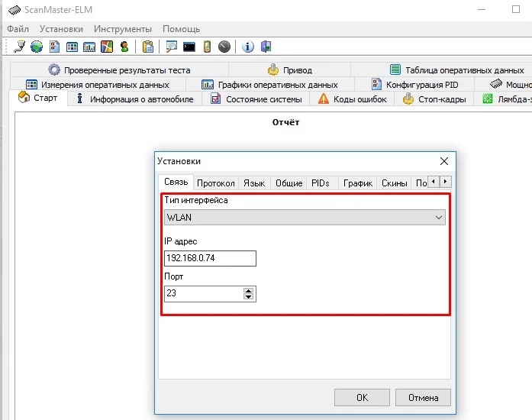This screenshot has height=420, width=532.
Task: Click the checklist document toolbar icon
Action: (54, 47)
